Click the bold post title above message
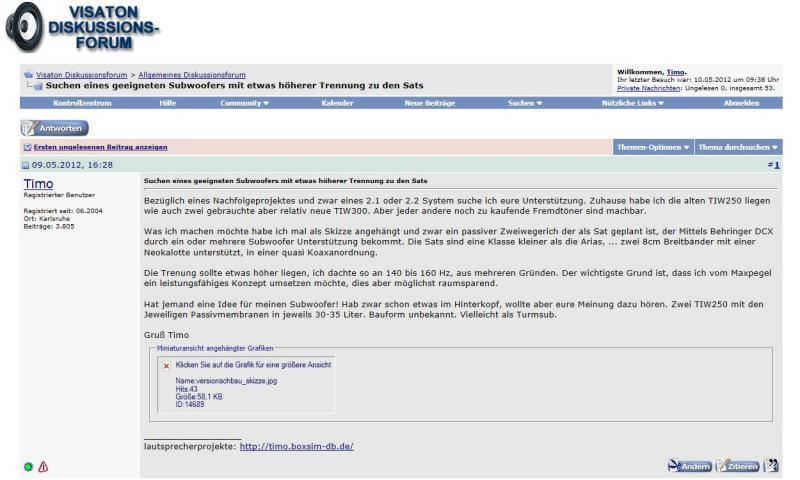Screen dimensions: 800x480 point(286,181)
